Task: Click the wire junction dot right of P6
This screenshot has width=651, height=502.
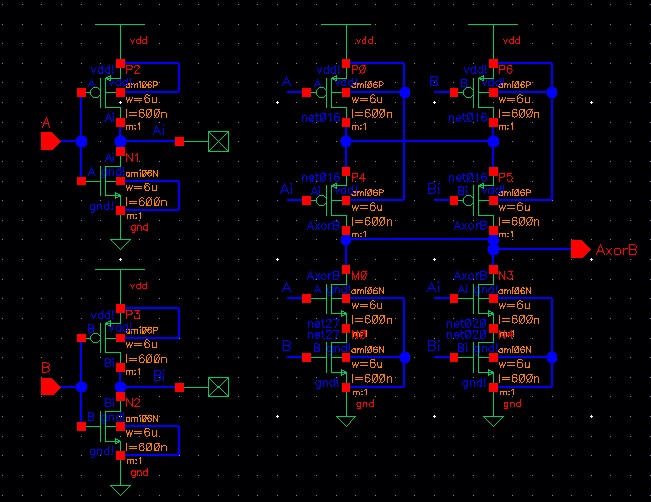Action: (x=552, y=92)
